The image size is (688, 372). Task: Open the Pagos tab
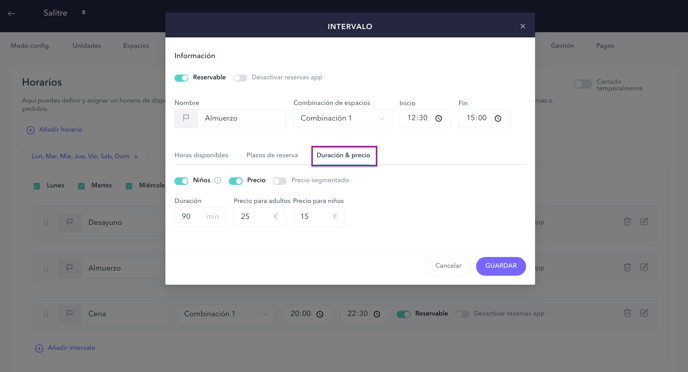[x=605, y=46]
